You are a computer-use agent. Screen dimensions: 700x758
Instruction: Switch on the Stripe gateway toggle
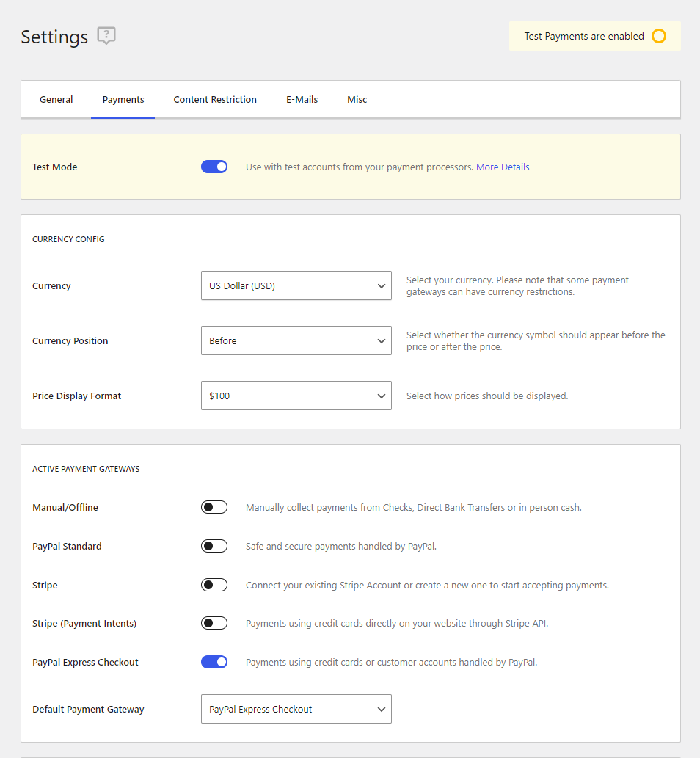click(214, 585)
